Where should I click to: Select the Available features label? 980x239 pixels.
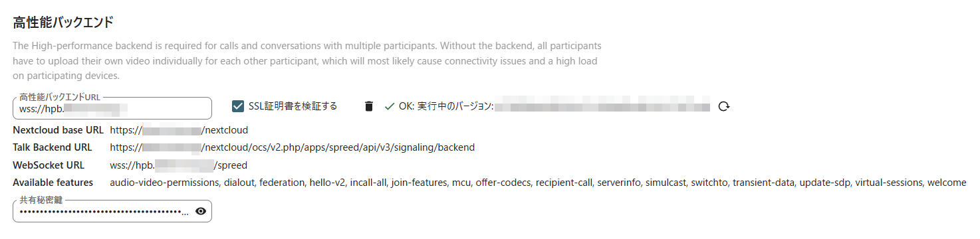point(53,183)
